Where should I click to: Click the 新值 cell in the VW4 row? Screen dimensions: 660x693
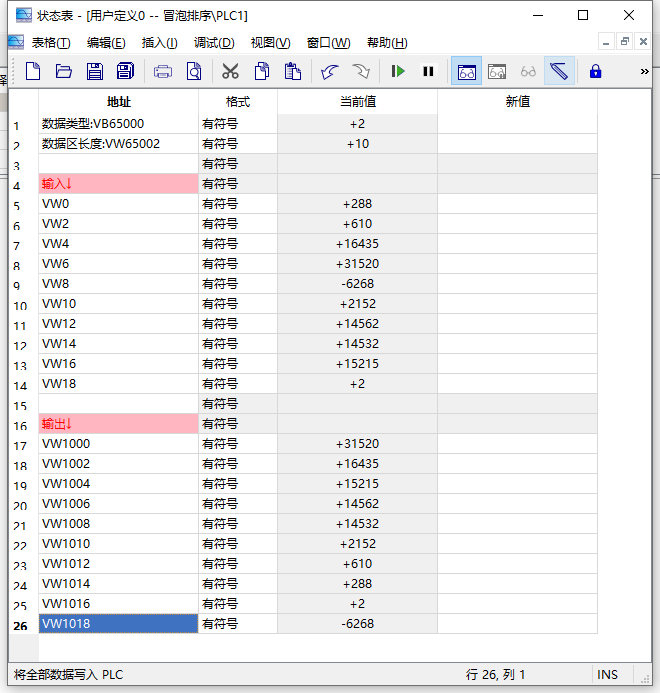coord(518,244)
